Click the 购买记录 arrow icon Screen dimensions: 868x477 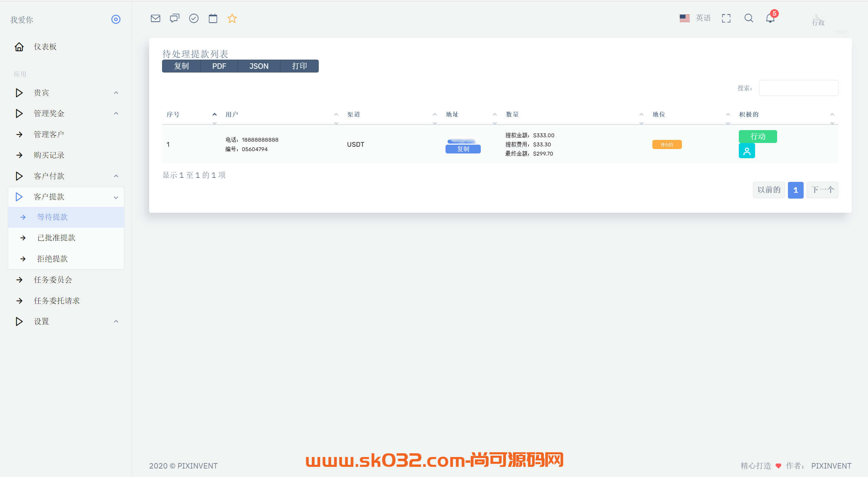click(x=19, y=155)
